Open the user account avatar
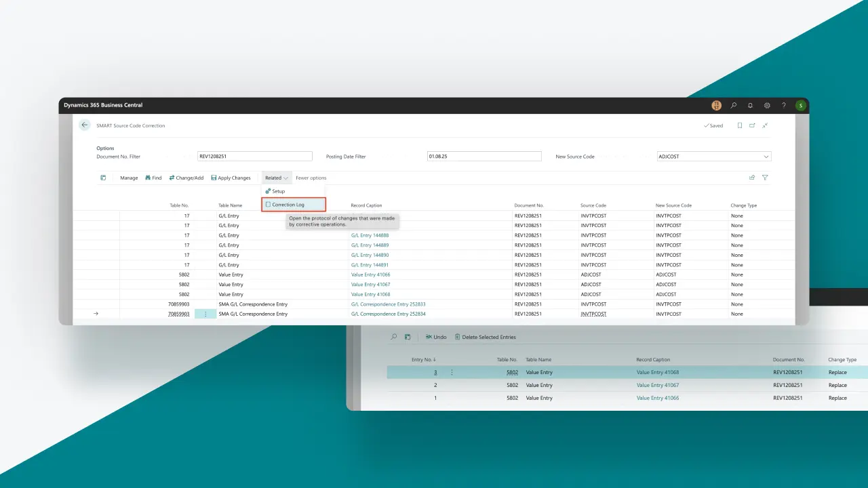868x488 pixels. pyautogui.click(x=801, y=106)
